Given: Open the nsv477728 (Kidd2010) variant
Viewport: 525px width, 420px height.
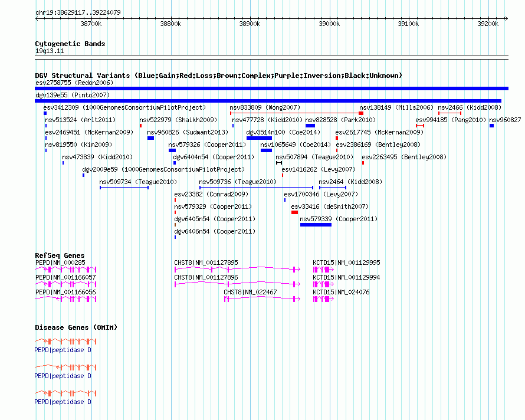Looking at the screenshot, I should click(x=267, y=120).
